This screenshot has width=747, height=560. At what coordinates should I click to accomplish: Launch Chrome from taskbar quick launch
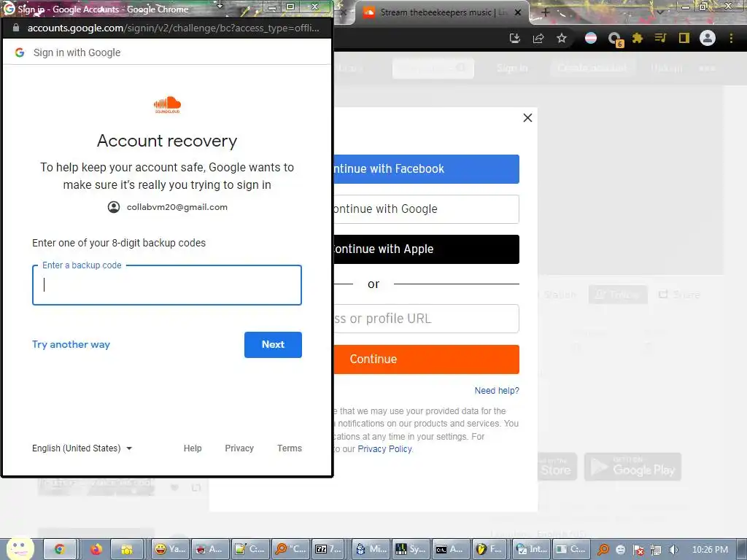59,550
